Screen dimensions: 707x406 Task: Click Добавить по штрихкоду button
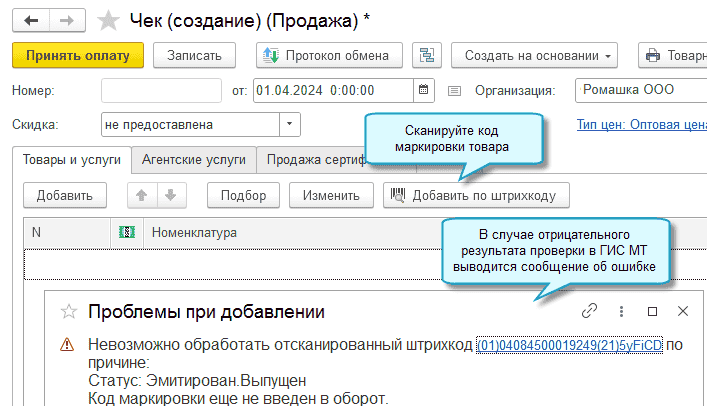[x=476, y=195]
